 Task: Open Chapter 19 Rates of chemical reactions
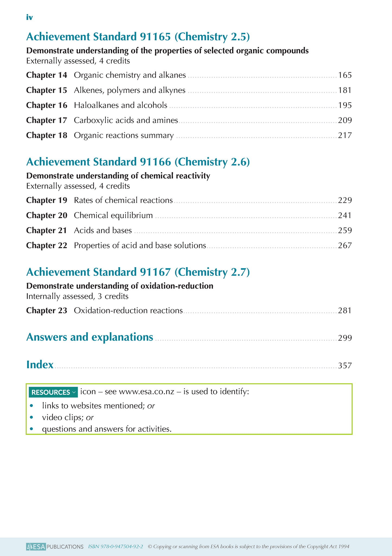(123, 200)
